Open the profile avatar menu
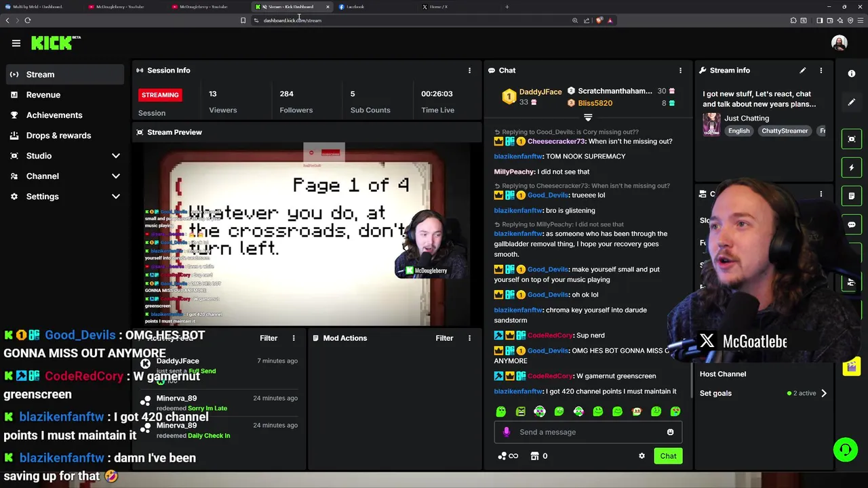 tap(840, 43)
